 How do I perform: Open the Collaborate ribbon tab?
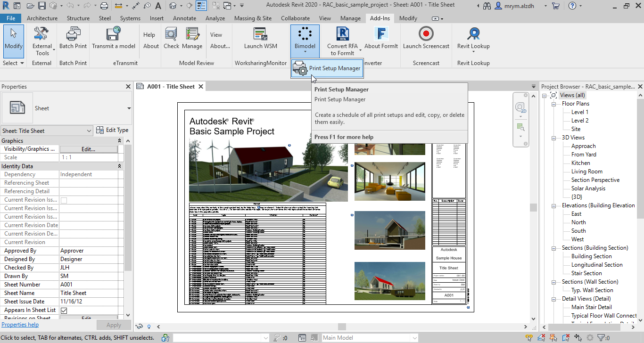tap(295, 18)
